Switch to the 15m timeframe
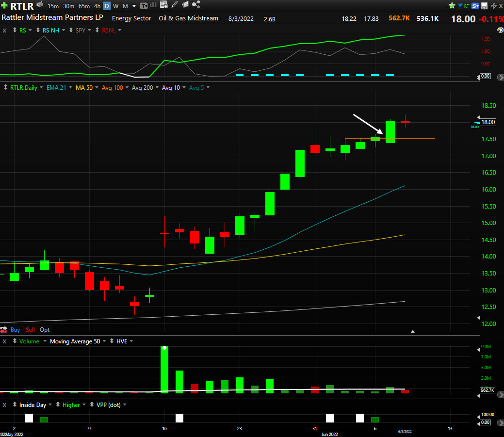Image resolution: width=504 pixels, height=437 pixels. click(53, 6)
